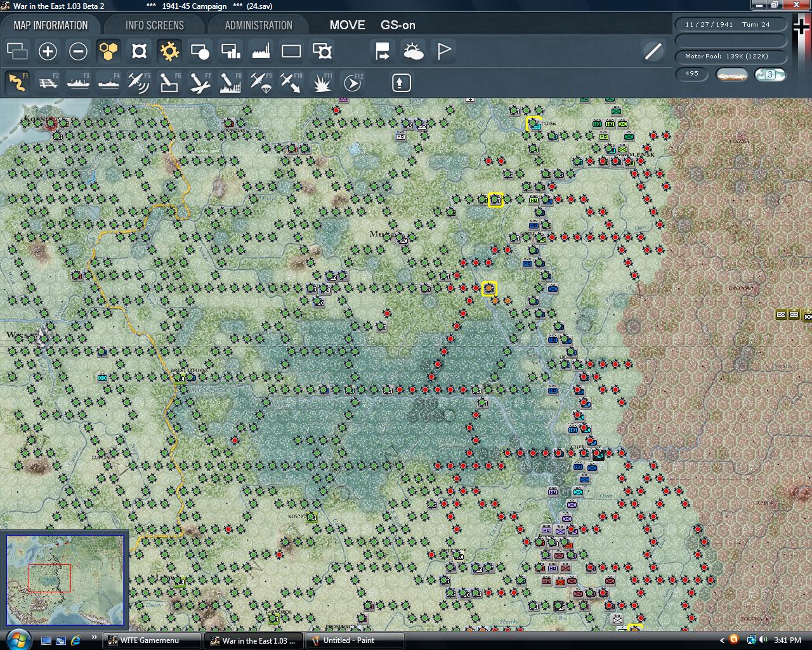Image resolution: width=812 pixels, height=650 pixels.
Task: Click the MOVE mode label
Action: [347, 25]
